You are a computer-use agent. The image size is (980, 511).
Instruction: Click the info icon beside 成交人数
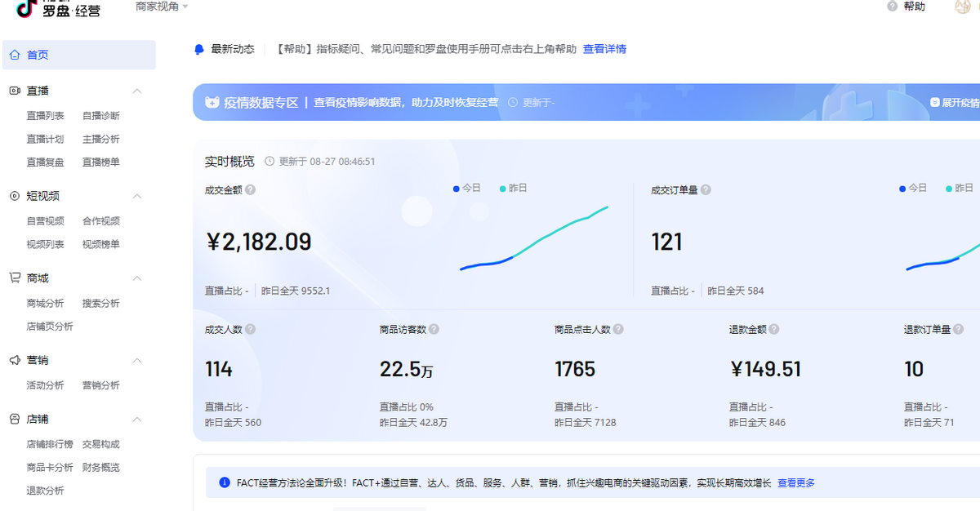[x=250, y=330]
